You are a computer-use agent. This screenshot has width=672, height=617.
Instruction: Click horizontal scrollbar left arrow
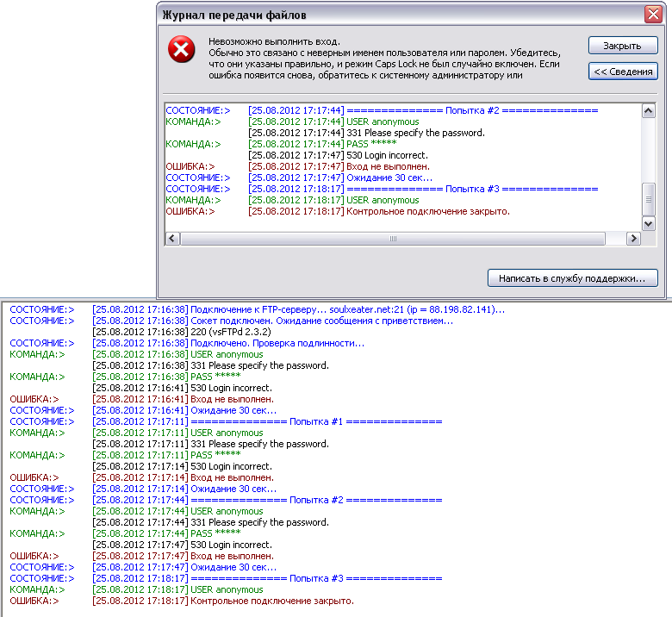pyautogui.click(x=172, y=239)
